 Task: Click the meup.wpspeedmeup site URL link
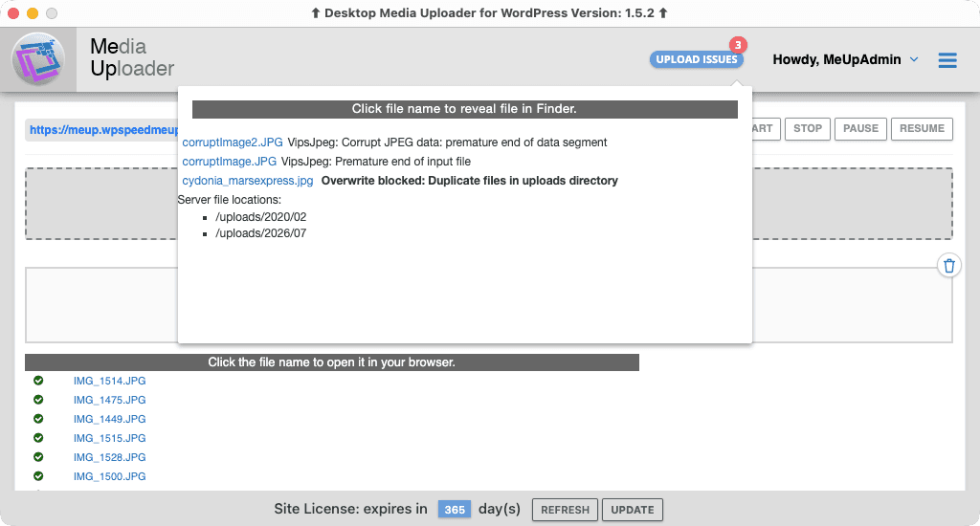(103, 130)
